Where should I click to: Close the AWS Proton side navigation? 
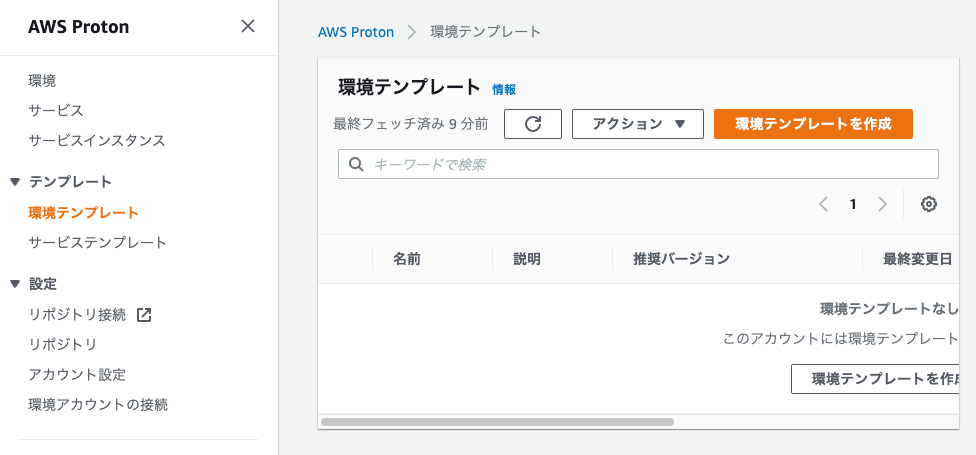point(248,26)
